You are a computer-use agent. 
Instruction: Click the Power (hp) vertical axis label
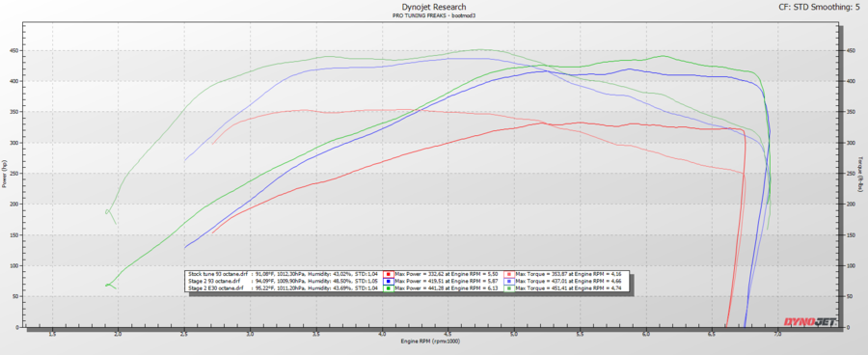point(5,174)
